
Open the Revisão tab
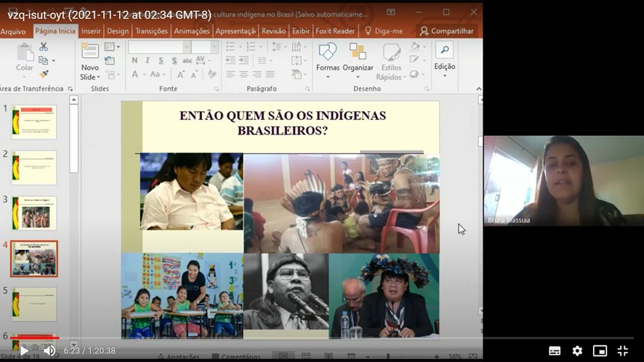pyautogui.click(x=273, y=31)
